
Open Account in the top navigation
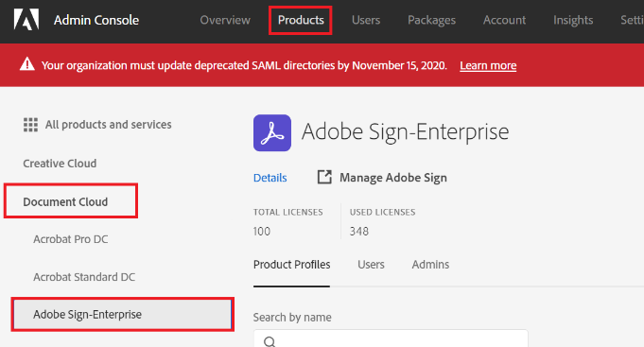tap(504, 20)
